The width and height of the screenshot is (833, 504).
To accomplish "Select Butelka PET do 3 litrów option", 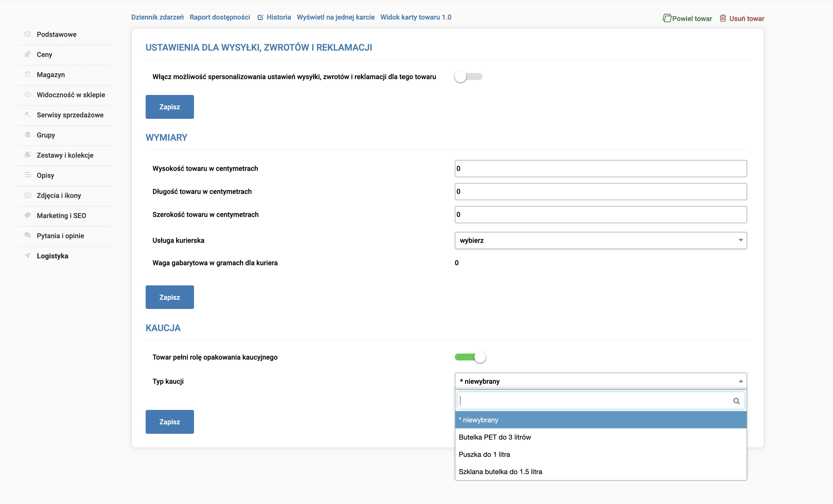I will tap(601, 437).
